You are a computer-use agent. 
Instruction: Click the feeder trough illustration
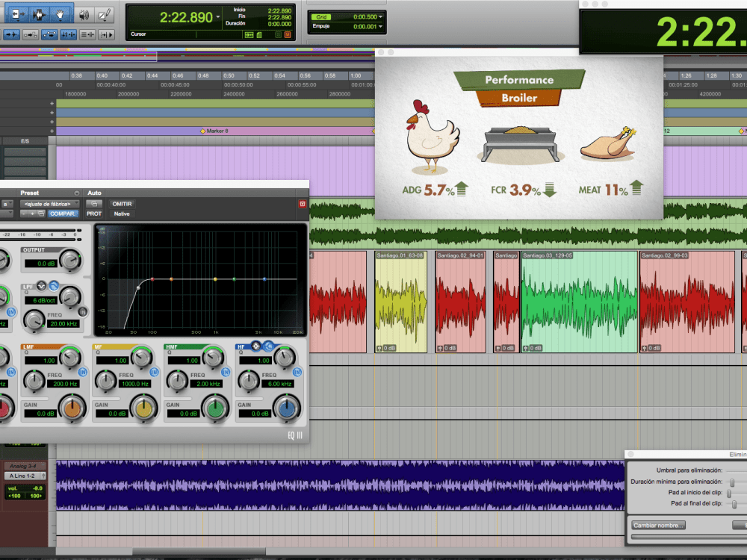(520, 143)
